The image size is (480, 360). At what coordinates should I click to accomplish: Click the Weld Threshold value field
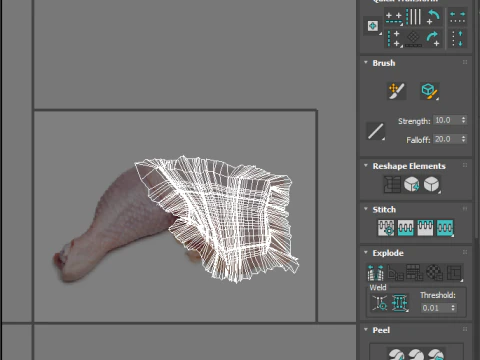[435, 308]
